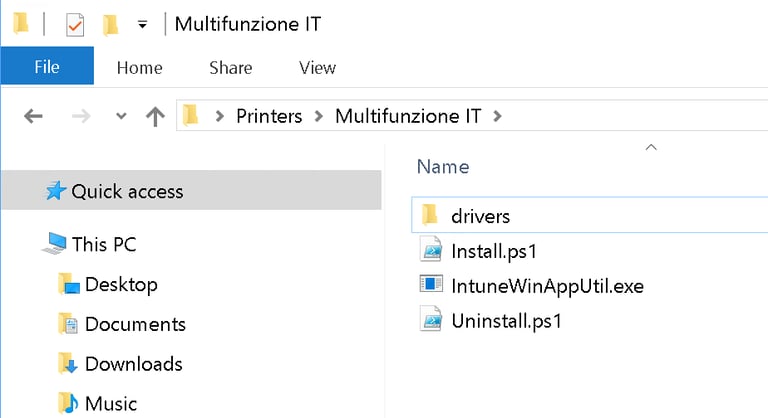This screenshot has width=768, height=418.
Task: Click the Desktop folder icon
Action: tap(69, 284)
